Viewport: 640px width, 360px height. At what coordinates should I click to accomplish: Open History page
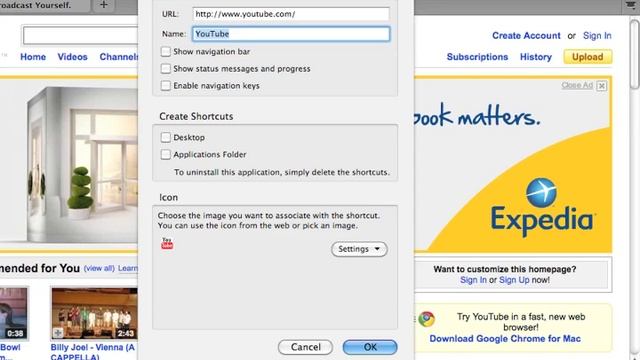pyautogui.click(x=536, y=57)
